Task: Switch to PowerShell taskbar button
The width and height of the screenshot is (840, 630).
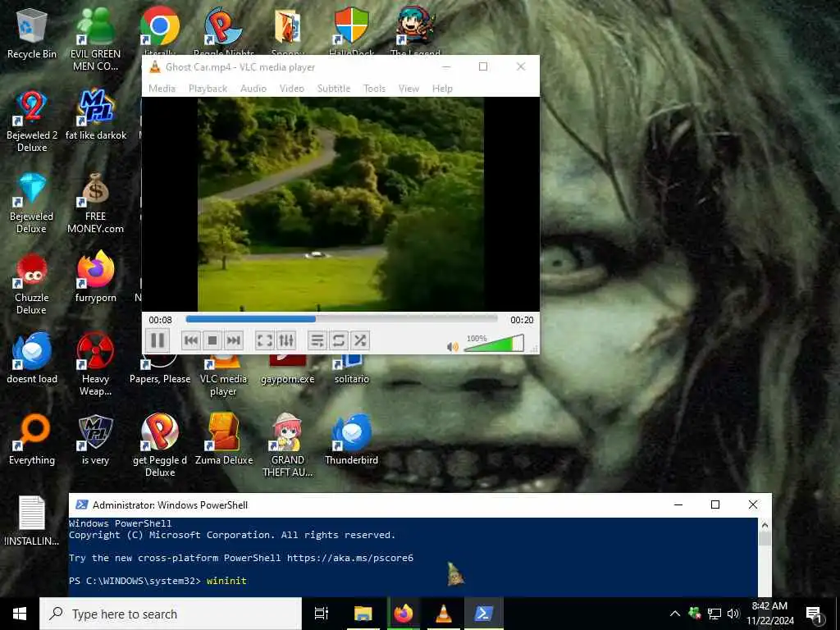Action: (x=484, y=614)
